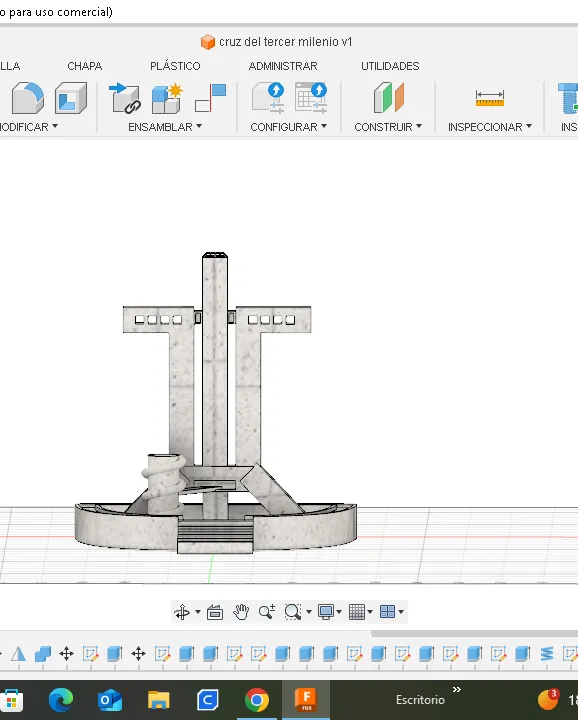Click the Look At camera icon

[215, 612]
